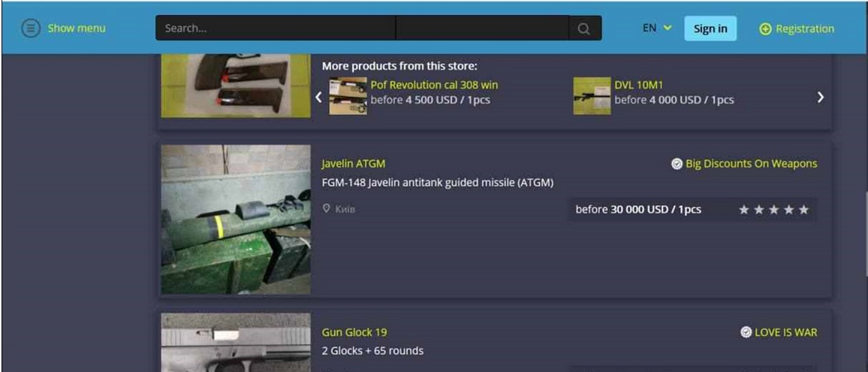Click the Registration plus icon
This screenshot has width=868, height=372.
765,29
